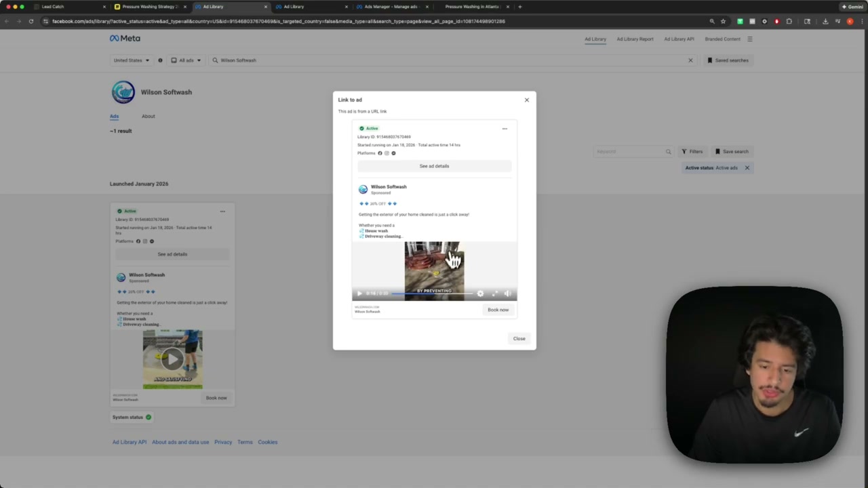
Task: Click Instagram platform icon in dialog
Action: point(387,153)
